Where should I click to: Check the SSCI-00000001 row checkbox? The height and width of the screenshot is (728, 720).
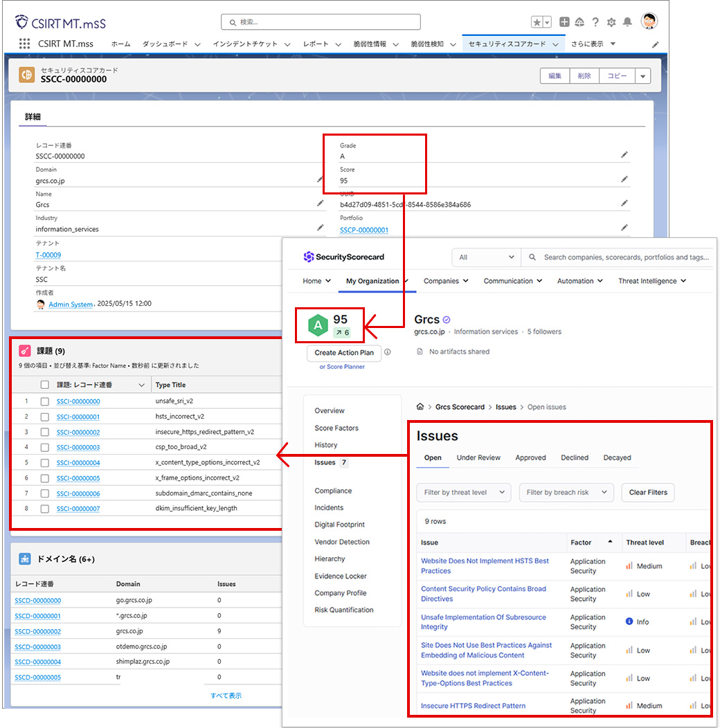[x=44, y=417]
